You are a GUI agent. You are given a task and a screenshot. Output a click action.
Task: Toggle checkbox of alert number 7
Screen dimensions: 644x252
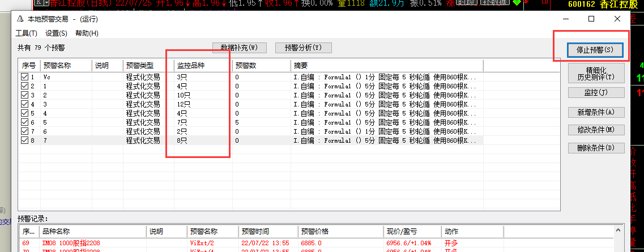[25, 131]
